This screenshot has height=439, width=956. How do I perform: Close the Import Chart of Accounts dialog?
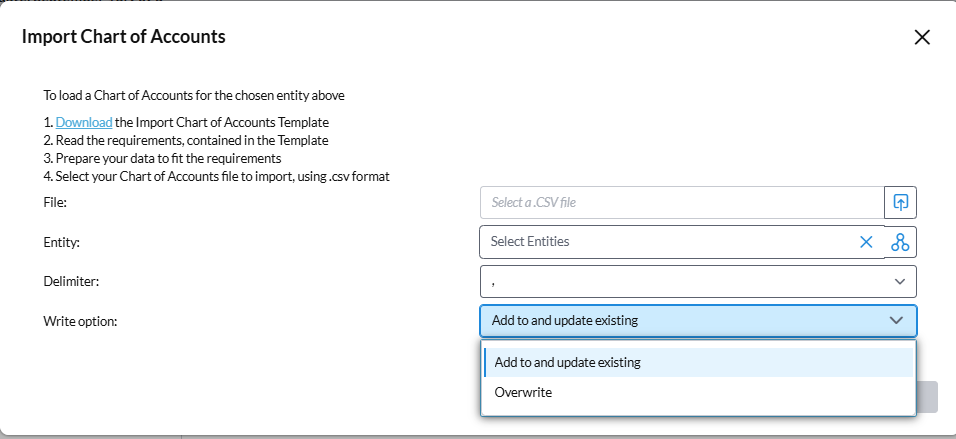(x=922, y=38)
